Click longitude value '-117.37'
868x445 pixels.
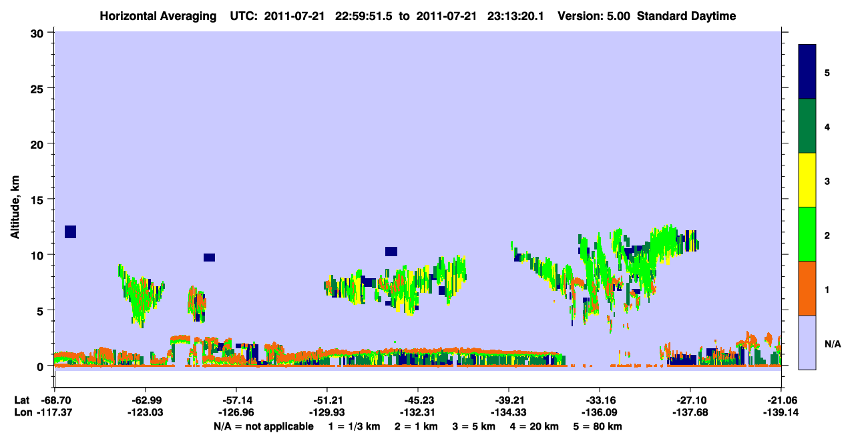pos(55,412)
